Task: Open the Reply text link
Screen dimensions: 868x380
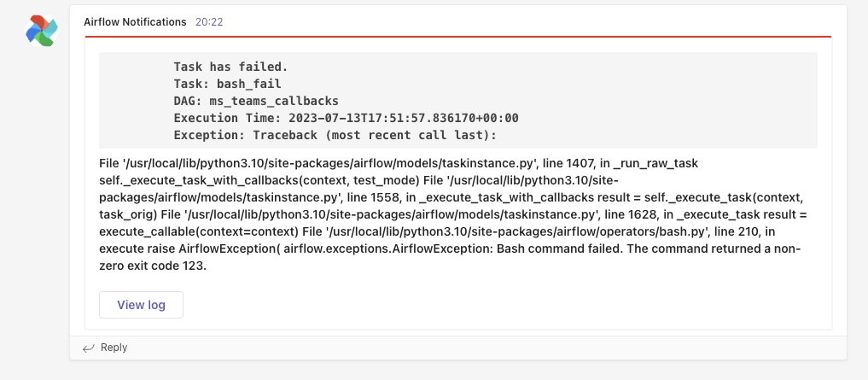Action: [114, 348]
